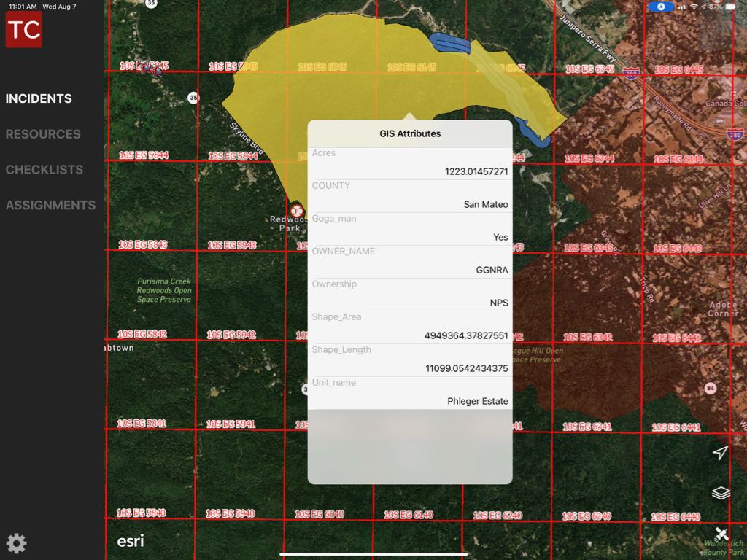This screenshot has width=747, height=560.
Task: Click the esri attribution logo
Action: tap(131, 541)
